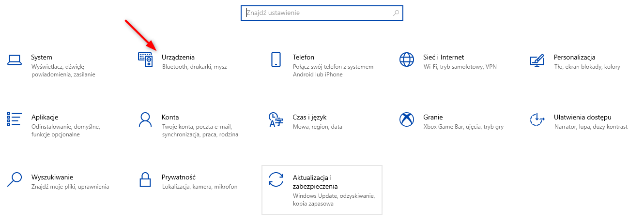The image size is (644, 222).
Task: Select the Personalizacja category title
Action: [575, 57]
